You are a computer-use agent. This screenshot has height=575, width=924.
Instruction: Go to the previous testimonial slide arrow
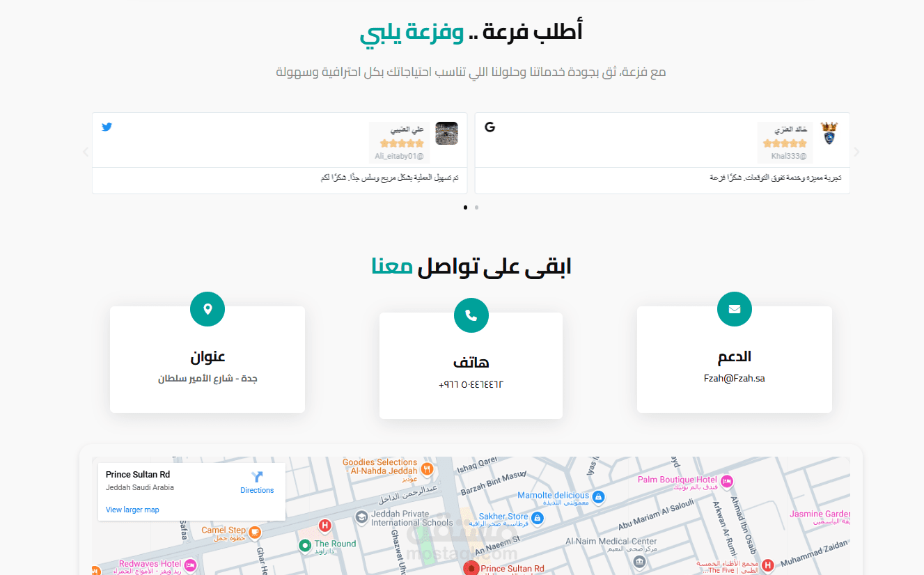86,152
